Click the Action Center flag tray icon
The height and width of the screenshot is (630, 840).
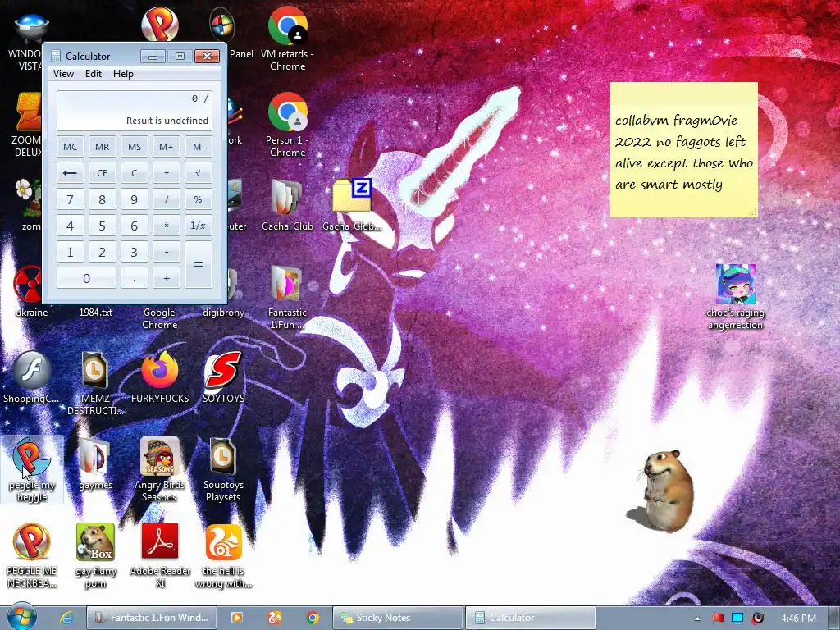pyautogui.click(x=718, y=619)
